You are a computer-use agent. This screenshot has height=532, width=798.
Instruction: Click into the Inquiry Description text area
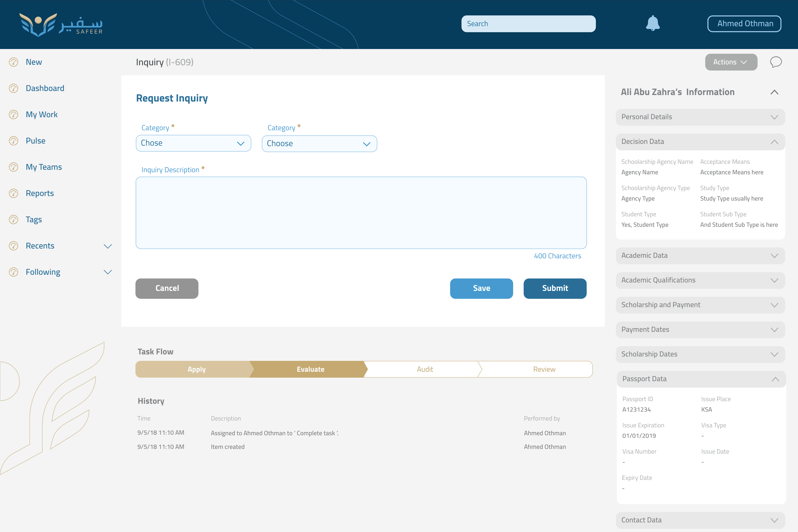tap(361, 213)
